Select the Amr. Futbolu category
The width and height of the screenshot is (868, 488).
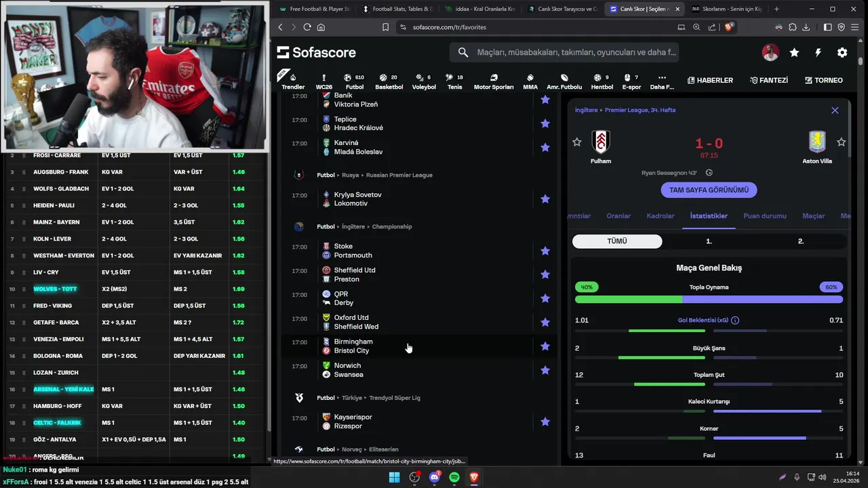click(x=564, y=81)
